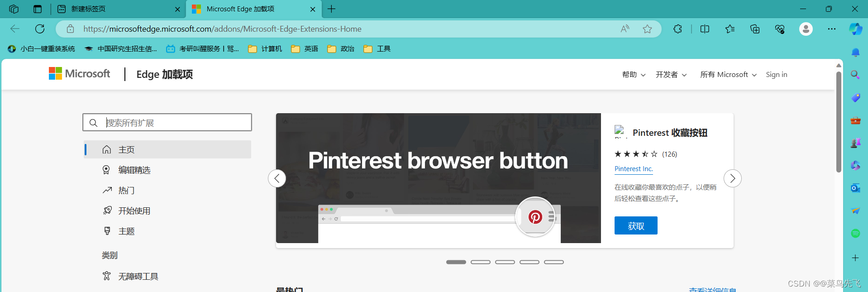Select 主题 in the sidebar
The image size is (868, 292).
(x=168, y=231)
